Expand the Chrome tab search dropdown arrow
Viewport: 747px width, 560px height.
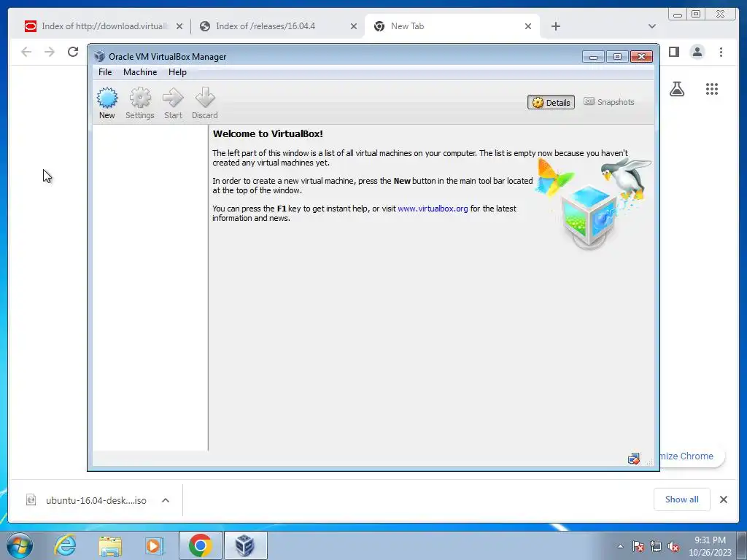click(652, 26)
